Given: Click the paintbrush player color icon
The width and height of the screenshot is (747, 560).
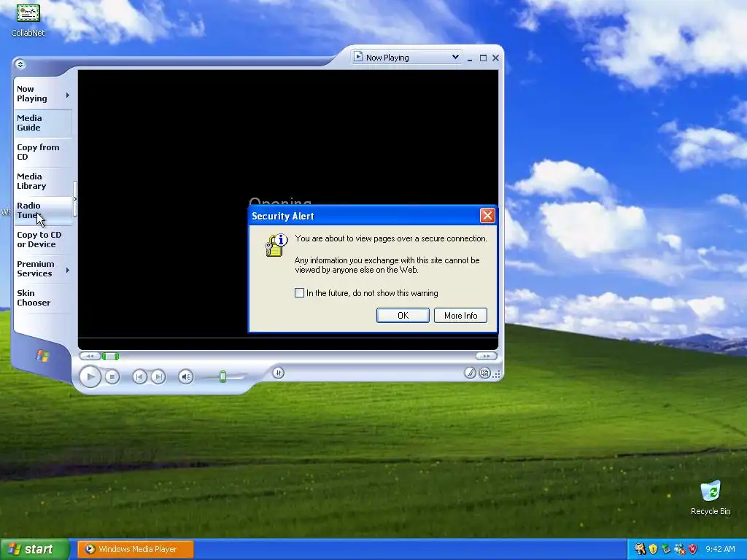Looking at the screenshot, I should tap(471, 373).
